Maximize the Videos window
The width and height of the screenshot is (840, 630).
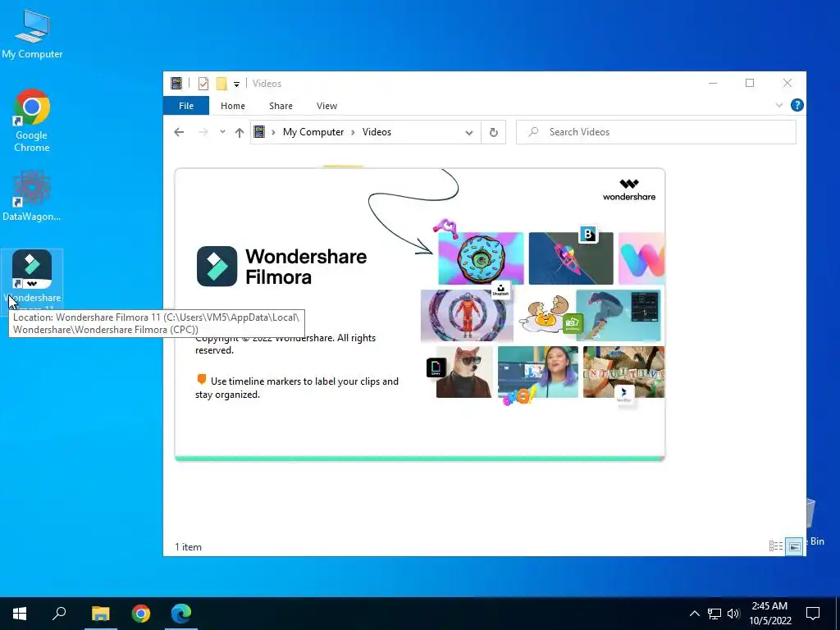(x=750, y=83)
